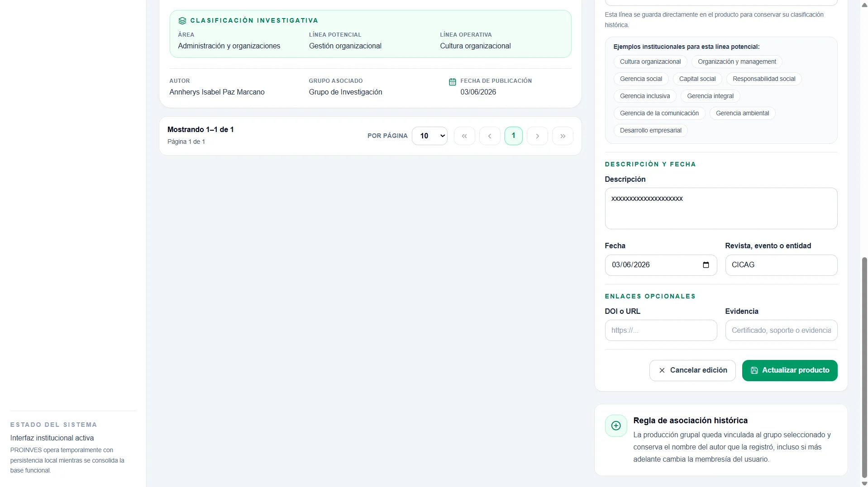Select the Gerencia ambiental chip
The image size is (868, 487).
click(742, 113)
